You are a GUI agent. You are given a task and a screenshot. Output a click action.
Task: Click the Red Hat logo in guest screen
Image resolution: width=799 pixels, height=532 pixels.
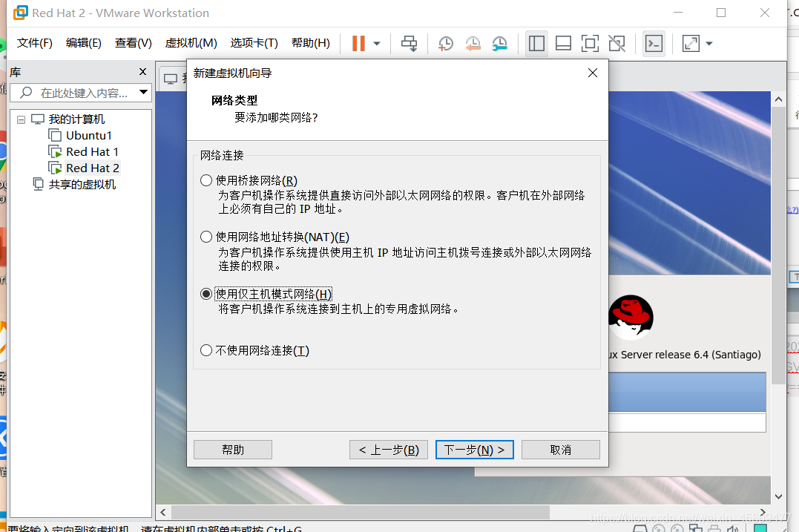click(631, 317)
